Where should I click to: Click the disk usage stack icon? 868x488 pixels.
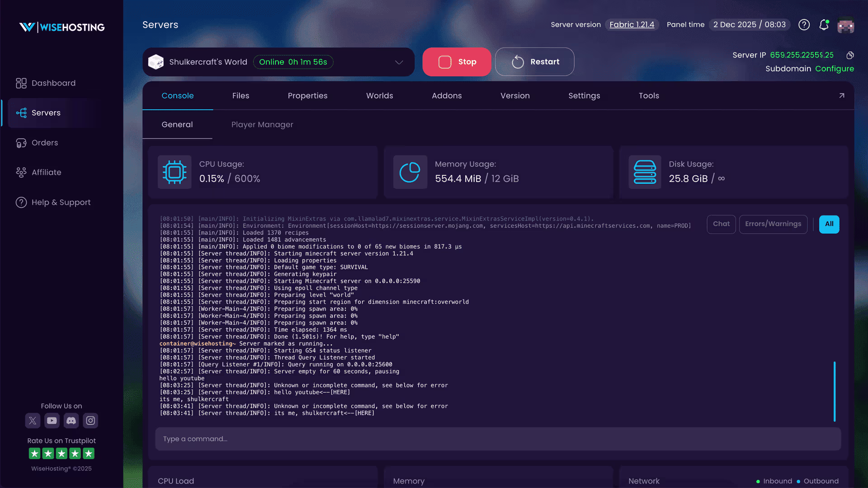[x=645, y=172]
